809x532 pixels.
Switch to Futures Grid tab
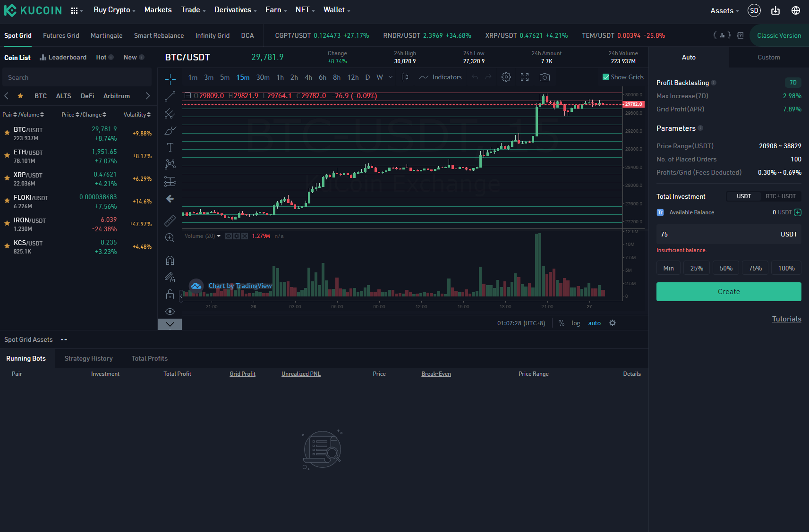(61, 35)
